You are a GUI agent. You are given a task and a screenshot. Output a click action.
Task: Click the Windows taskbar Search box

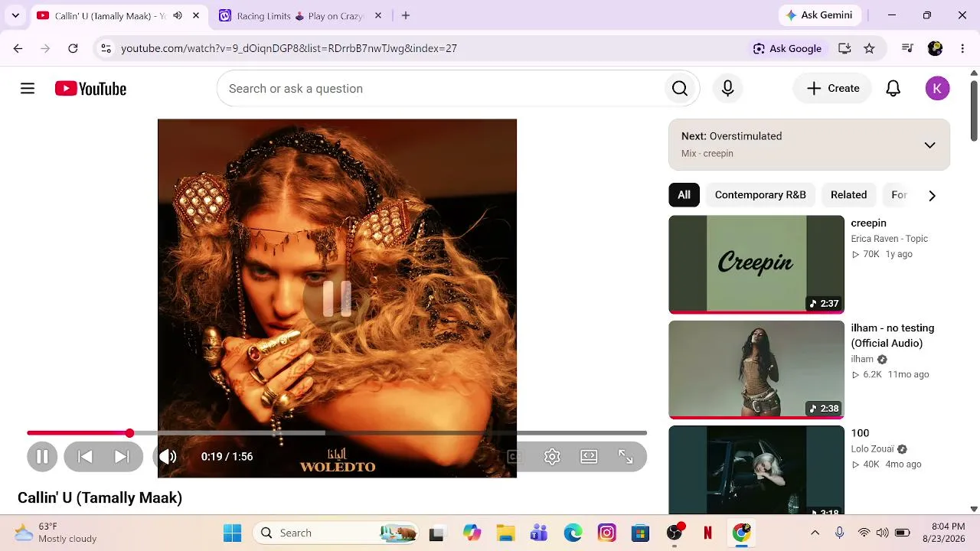(337, 533)
